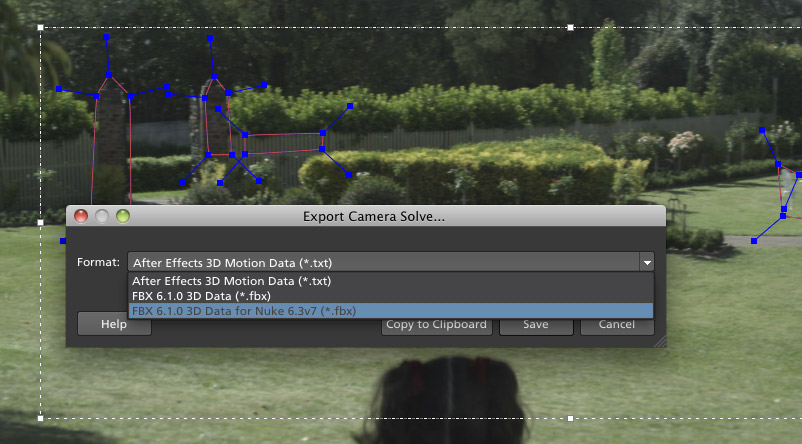Click the green zoom window button
Screen dimensions: 802x444
click(123, 216)
